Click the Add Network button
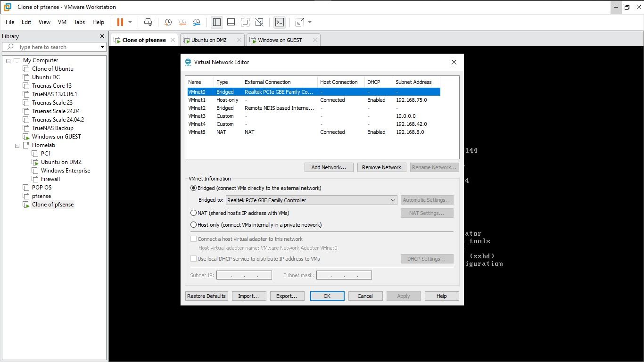Viewport: 644px width, 362px height. coord(329,167)
